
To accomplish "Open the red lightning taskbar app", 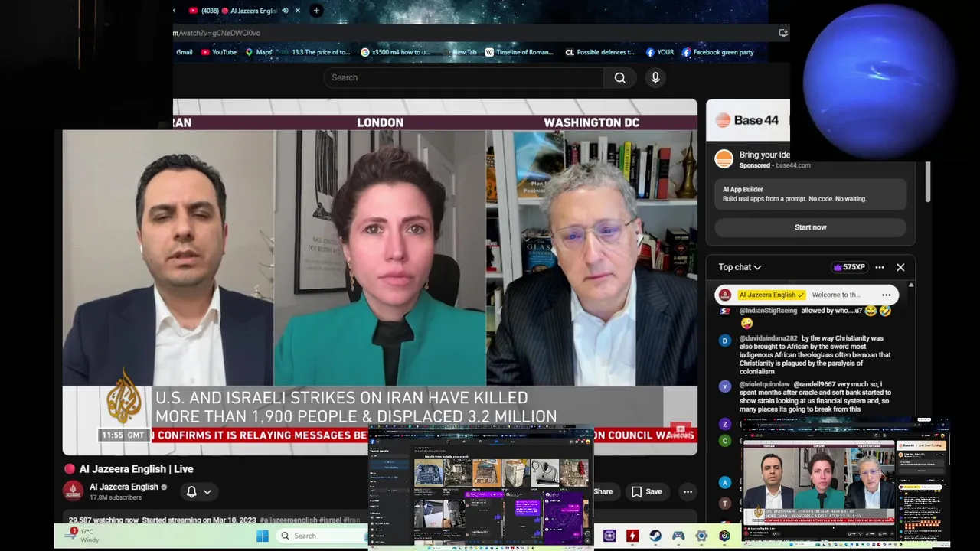I will point(632,536).
